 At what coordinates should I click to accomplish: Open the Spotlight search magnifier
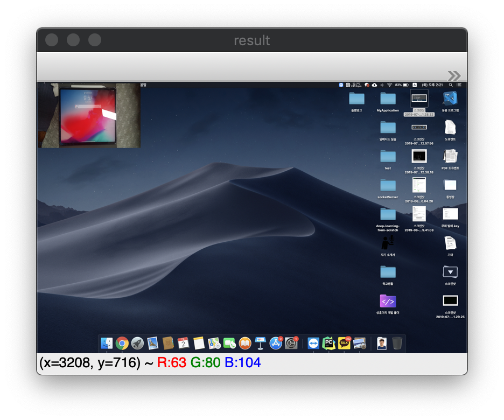(x=451, y=85)
